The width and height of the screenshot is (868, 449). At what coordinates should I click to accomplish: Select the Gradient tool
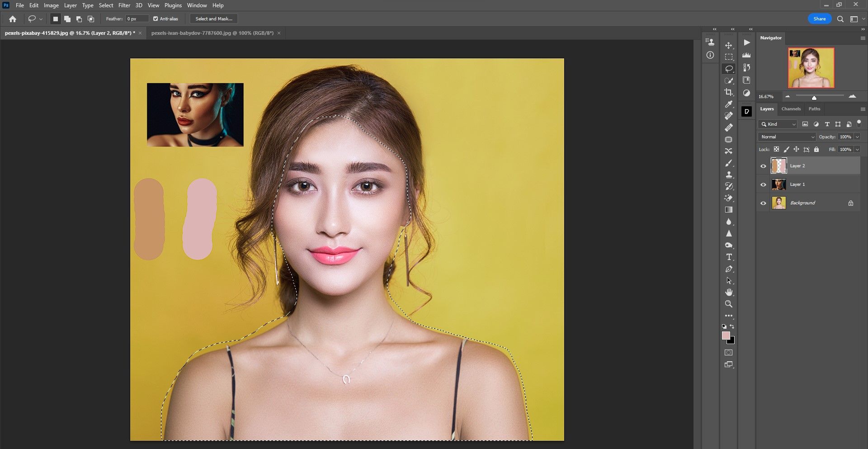click(x=728, y=210)
